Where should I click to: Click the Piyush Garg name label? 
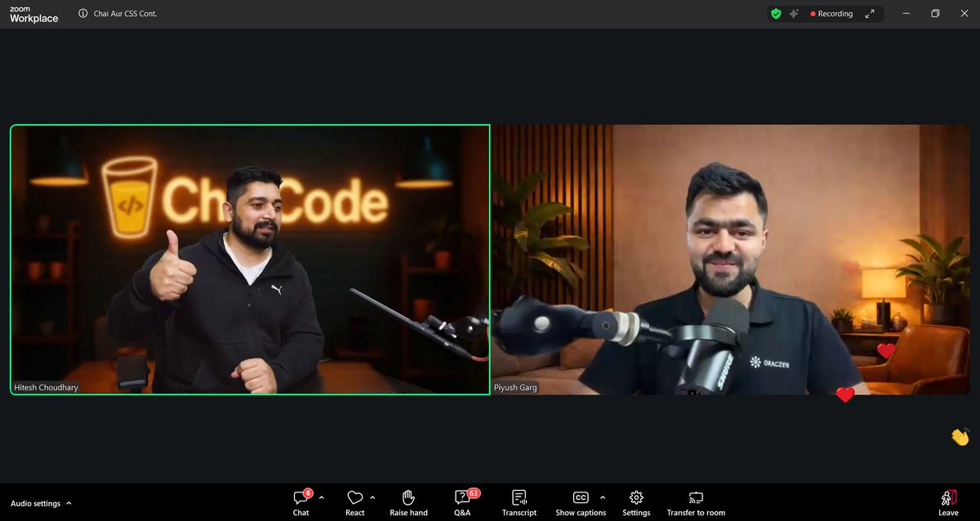[x=515, y=387]
